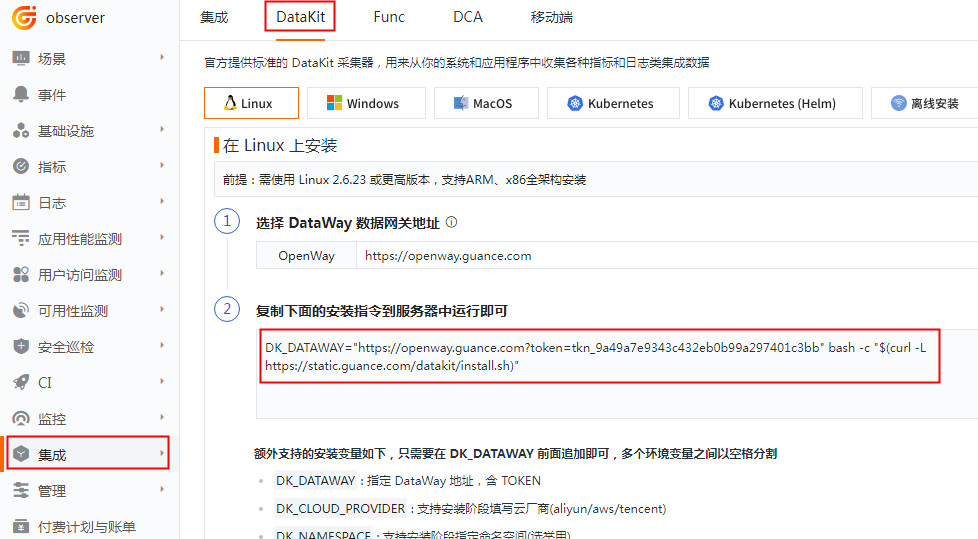Select the Windows platform tab
This screenshot has width=978, height=539.
[x=367, y=103]
